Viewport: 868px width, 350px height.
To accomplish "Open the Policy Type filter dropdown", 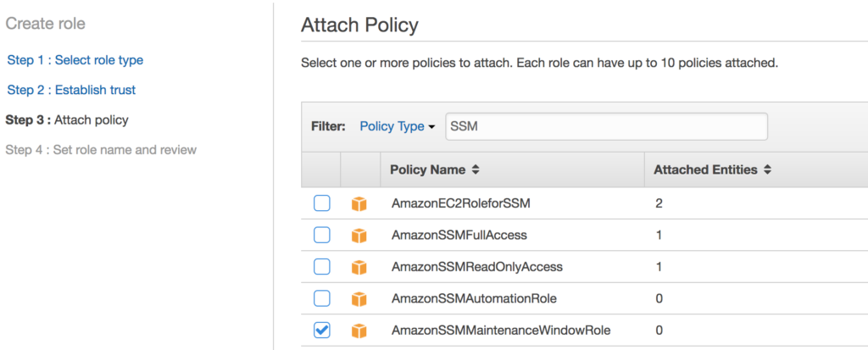I will pos(397,126).
